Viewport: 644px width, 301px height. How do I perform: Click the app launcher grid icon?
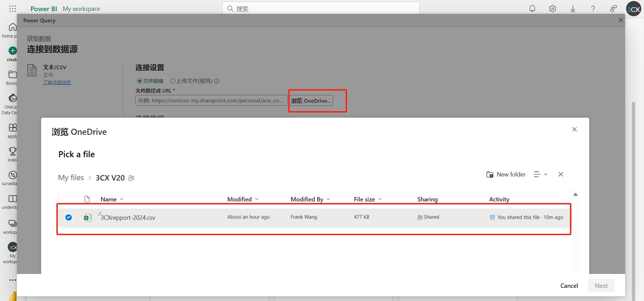click(x=13, y=9)
